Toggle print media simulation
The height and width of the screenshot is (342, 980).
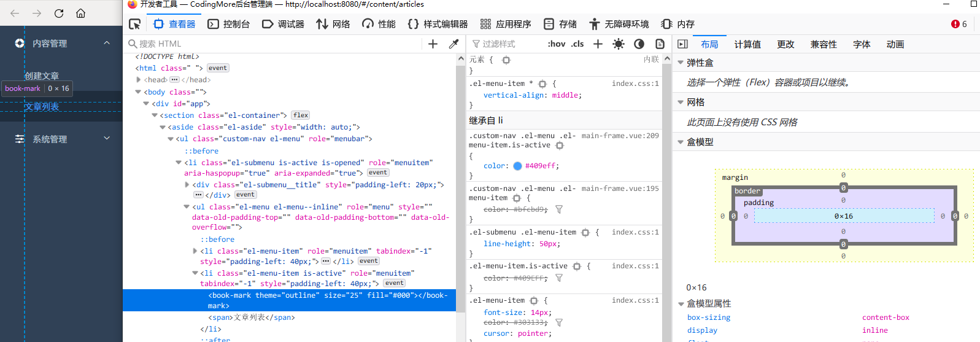(660, 44)
